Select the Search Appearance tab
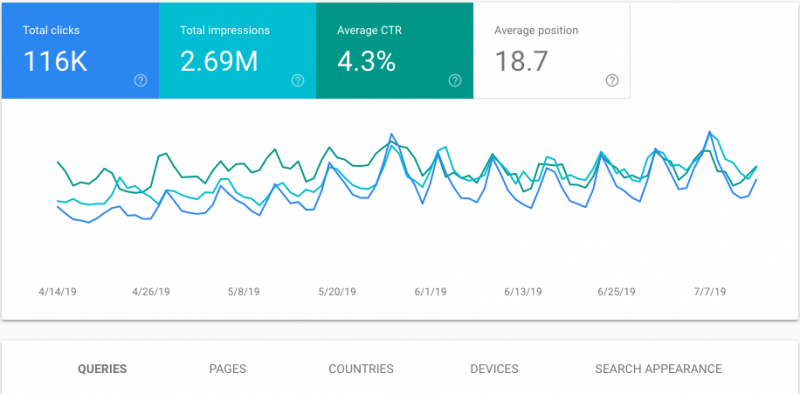This screenshot has height=394, width=800. 659,369
